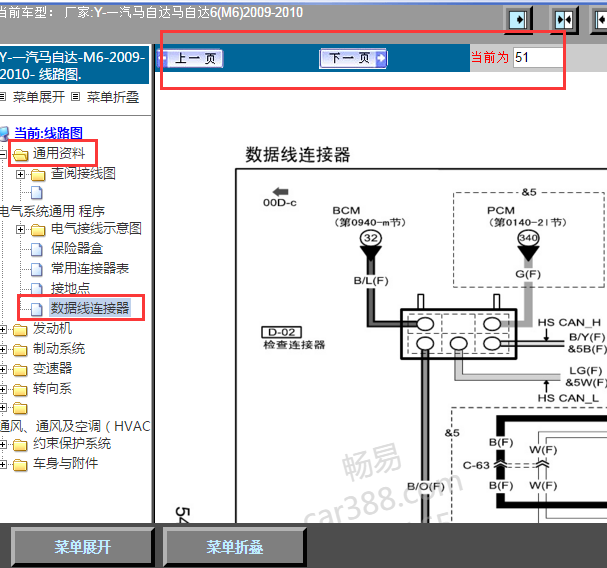Open the 接地点 page
Screen dimensions: 607x568
[x=70, y=288]
